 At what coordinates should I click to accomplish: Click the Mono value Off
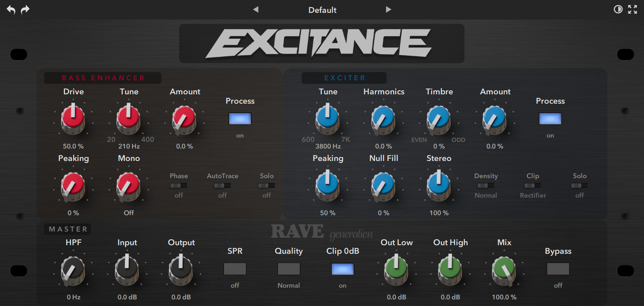129,213
